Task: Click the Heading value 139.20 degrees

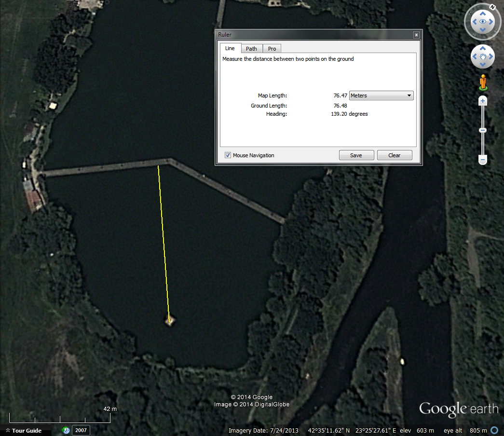Action: pos(349,114)
